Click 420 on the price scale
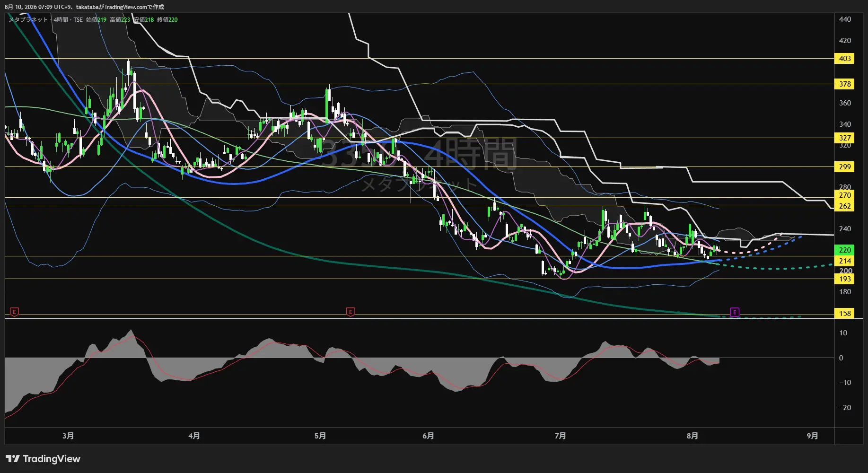This screenshot has width=868, height=473. pyautogui.click(x=845, y=41)
